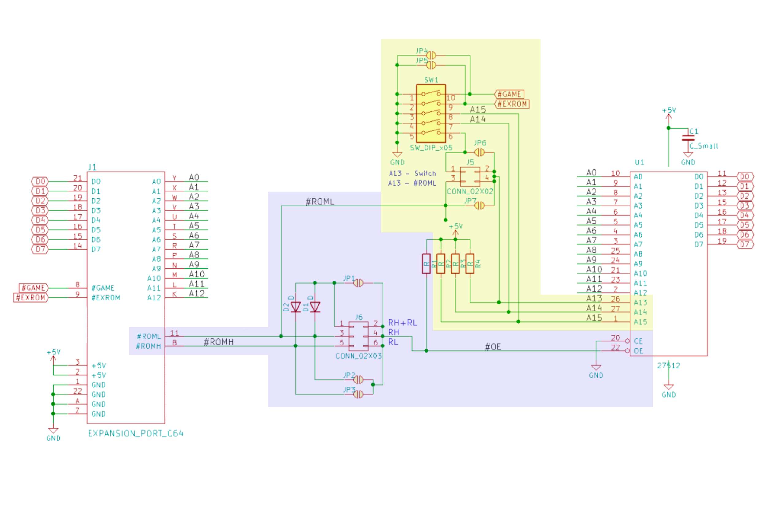Click the #OE net label text
The width and height of the screenshot is (773, 532).
pos(493,347)
